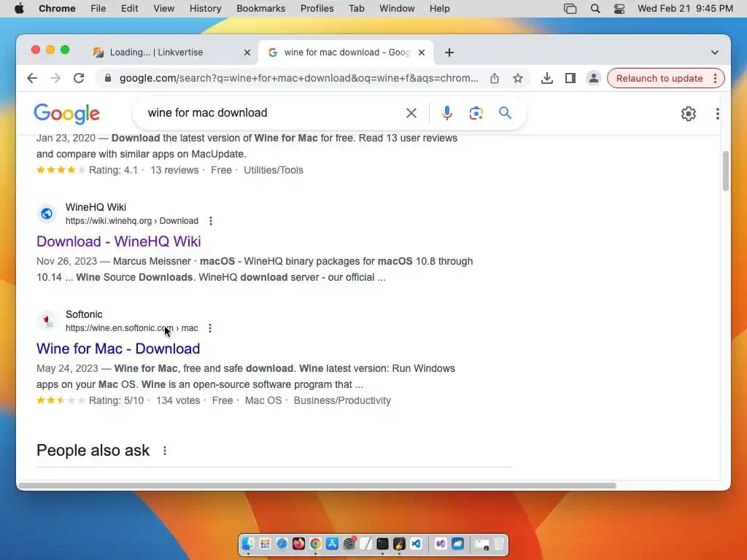The image size is (747, 560).
Task: Open the Apple menu
Action: click(19, 9)
